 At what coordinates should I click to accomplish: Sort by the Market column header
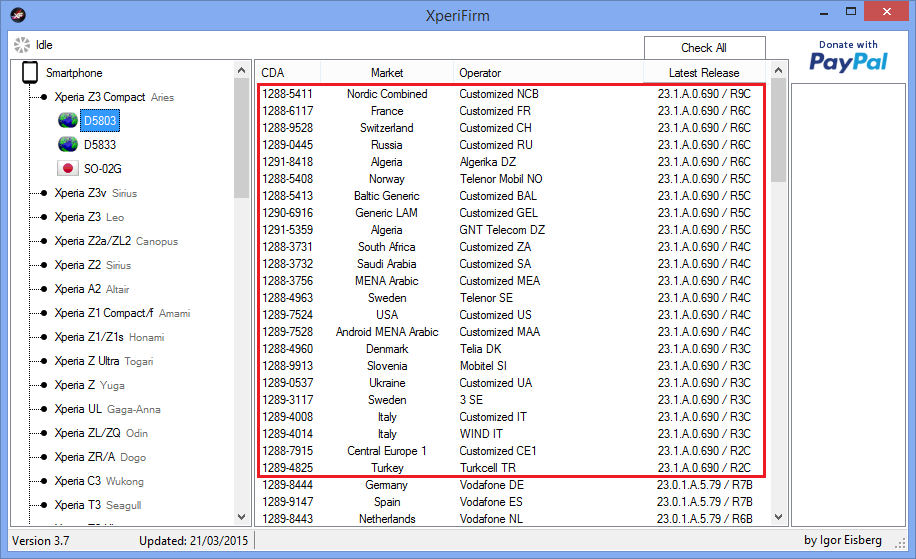[387, 72]
